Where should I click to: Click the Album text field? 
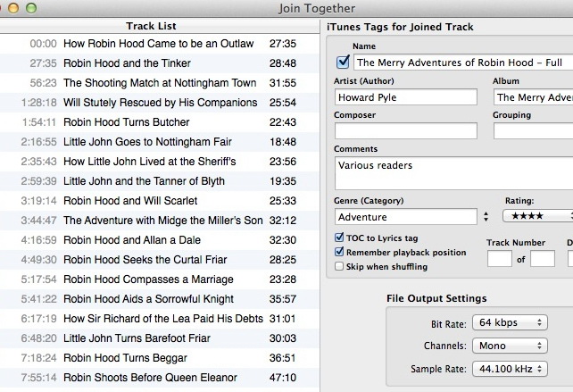point(532,96)
